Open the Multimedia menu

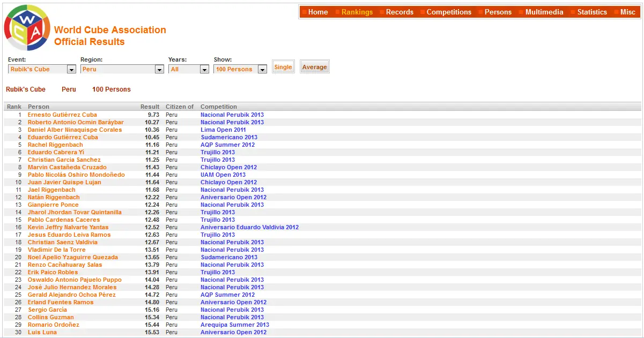(544, 12)
